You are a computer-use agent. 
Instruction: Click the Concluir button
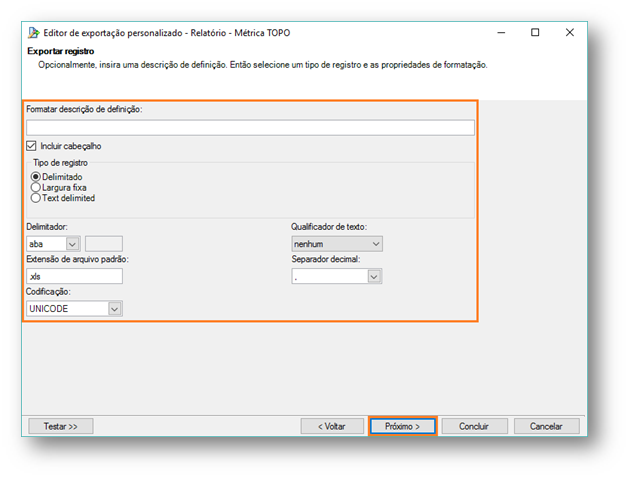pyautogui.click(x=474, y=426)
